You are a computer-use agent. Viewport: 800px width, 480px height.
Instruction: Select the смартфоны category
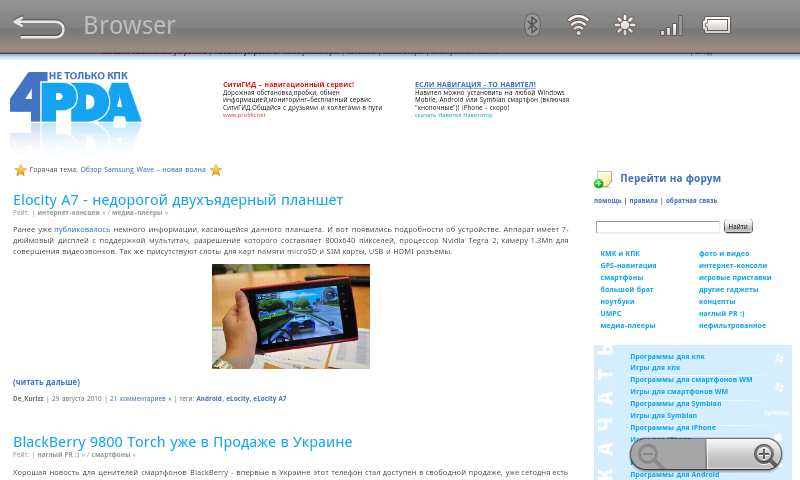pos(621,277)
